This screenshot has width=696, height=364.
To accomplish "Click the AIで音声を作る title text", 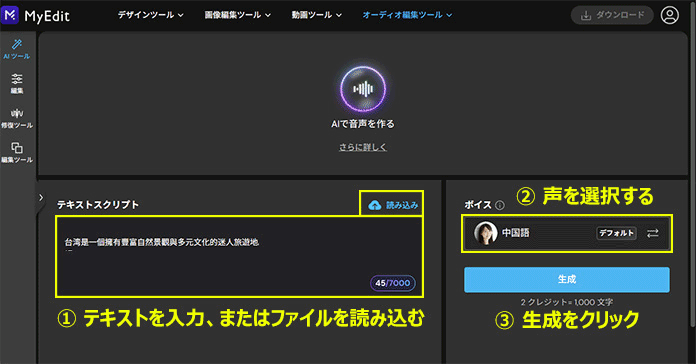I will (x=363, y=124).
